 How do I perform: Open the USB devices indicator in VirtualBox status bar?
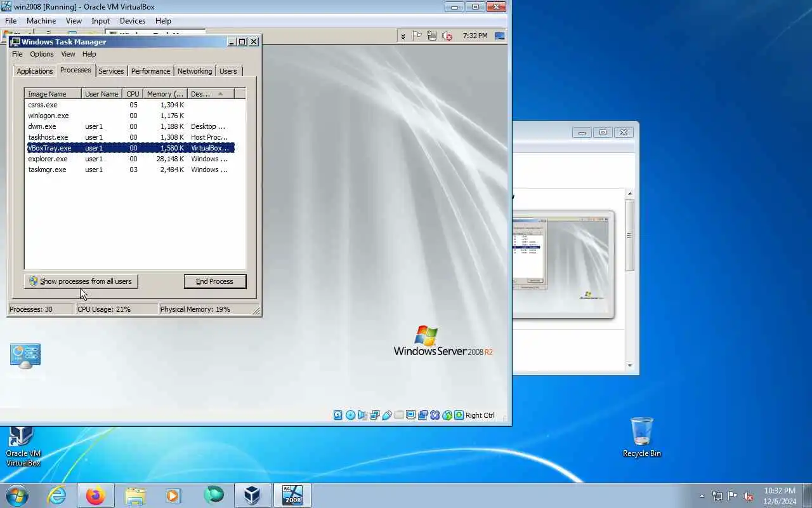coord(386,415)
